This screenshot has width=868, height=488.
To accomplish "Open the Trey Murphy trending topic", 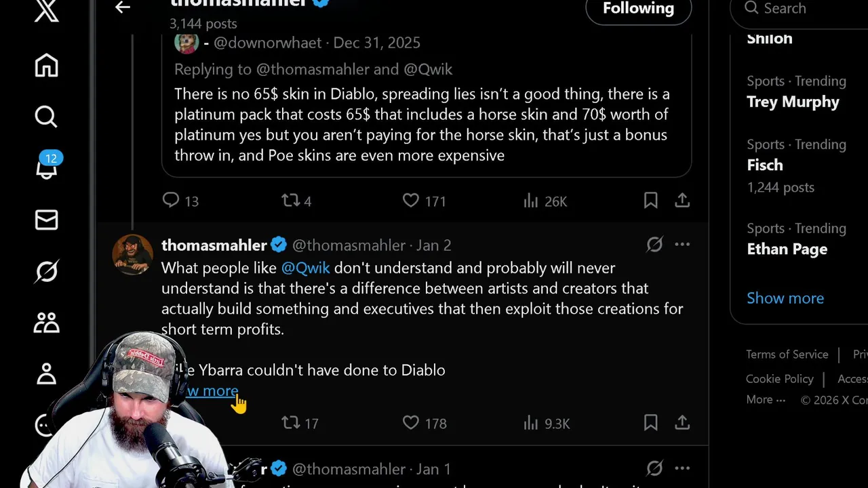I will point(793,102).
